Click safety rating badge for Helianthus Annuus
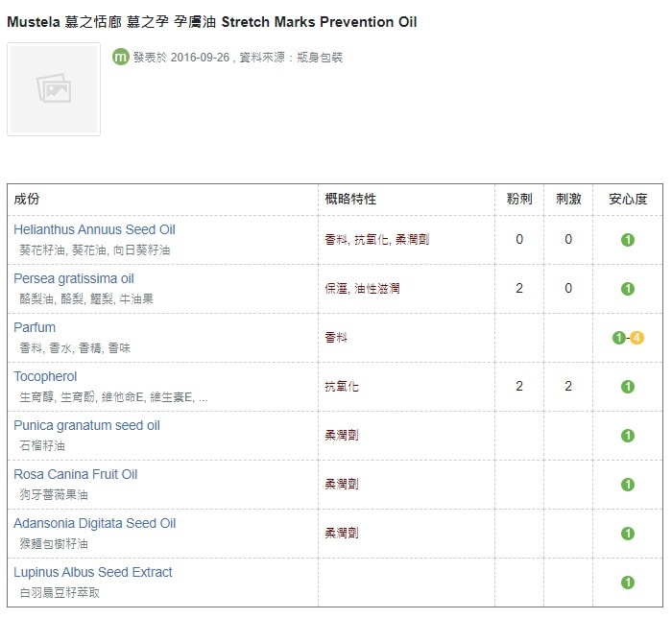This screenshot has width=672, height=619. coord(628,240)
